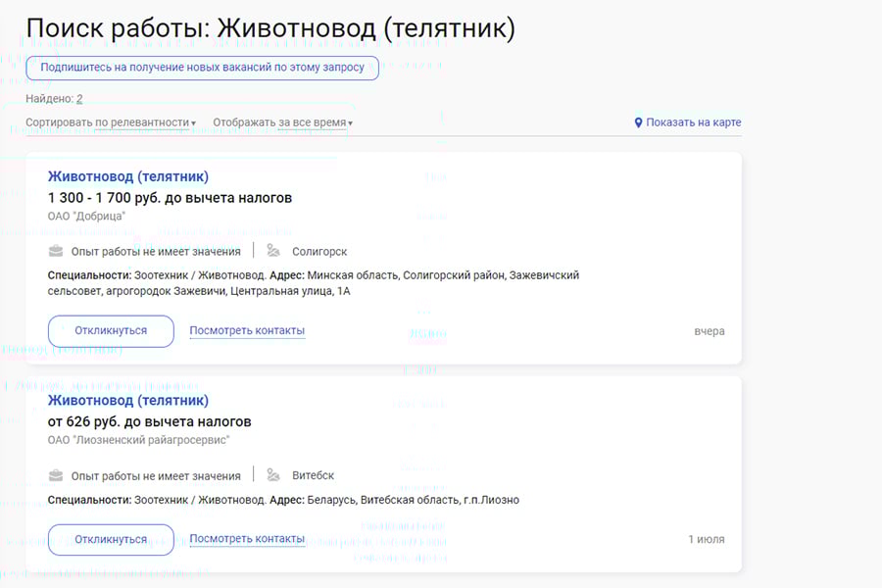Expand the sort options arrow

point(194,122)
